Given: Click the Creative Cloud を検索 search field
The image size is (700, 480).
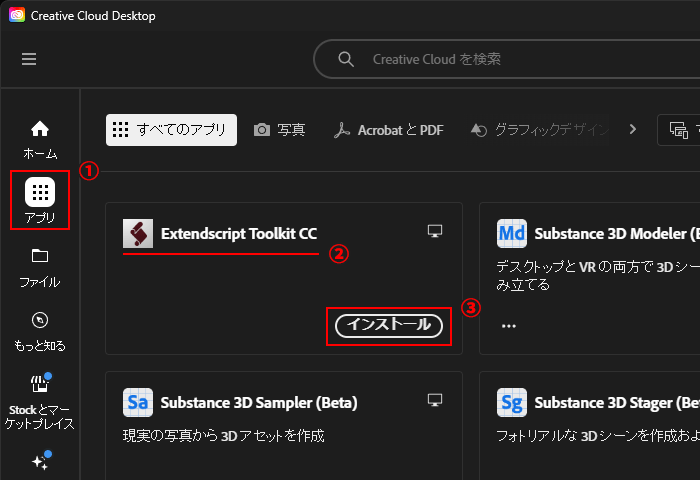Looking at the screenshot, I should coord(507,59).
